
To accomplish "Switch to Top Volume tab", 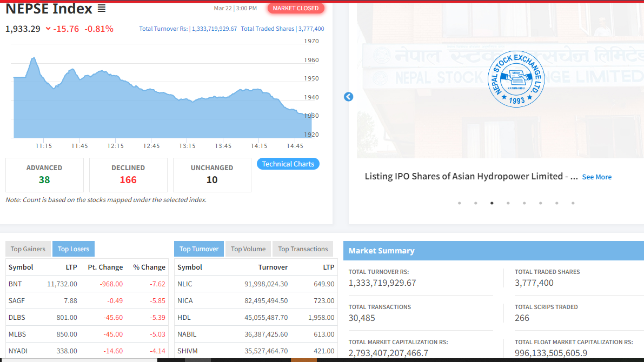I will pyautogui.click(x=248, y=249).
